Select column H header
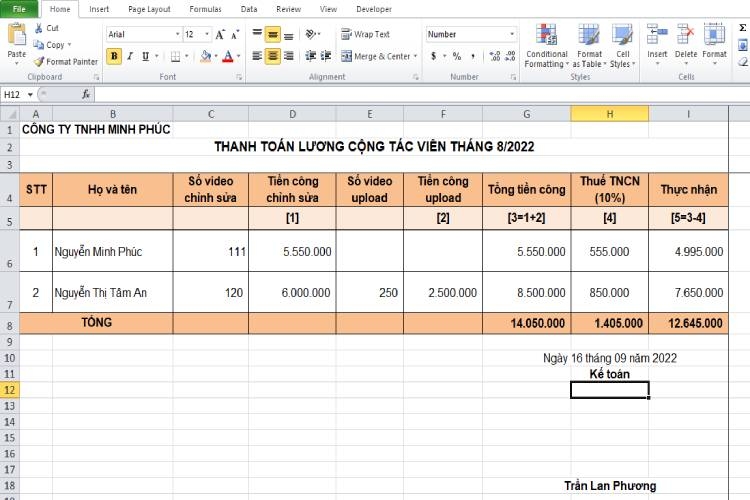 [x=609, y=114]
